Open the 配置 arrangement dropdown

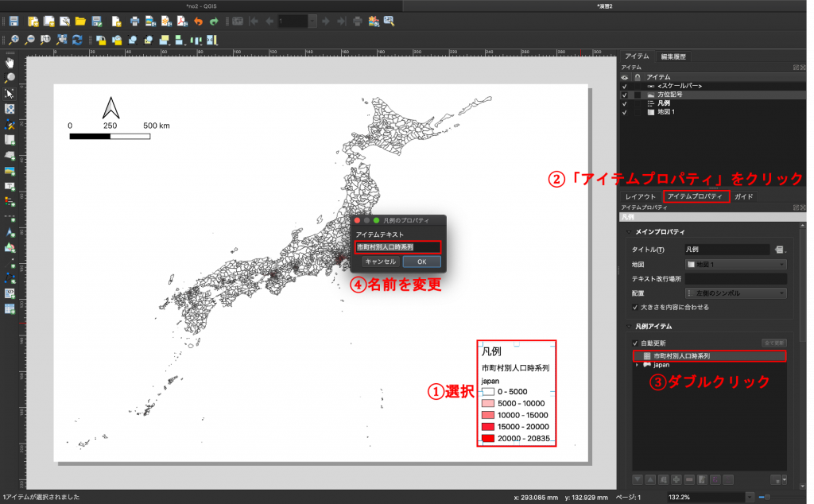tap(735, 293)
